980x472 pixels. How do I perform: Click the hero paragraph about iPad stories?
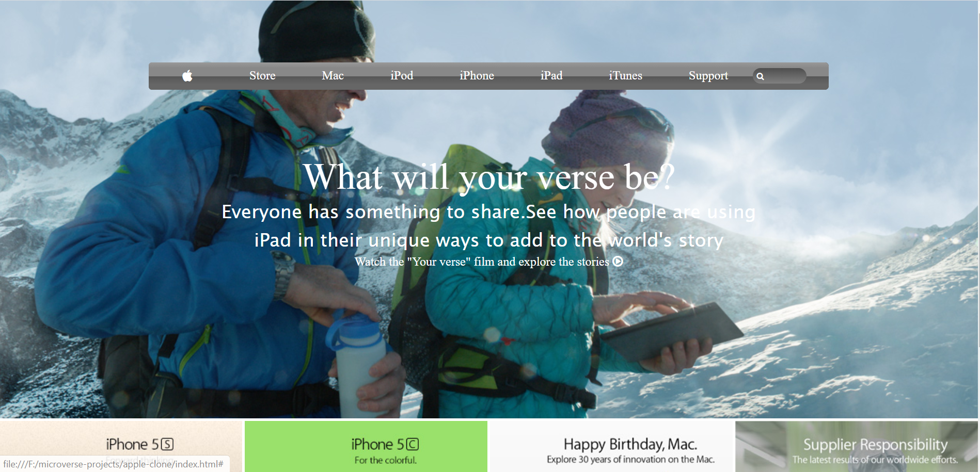pos(489,226)
